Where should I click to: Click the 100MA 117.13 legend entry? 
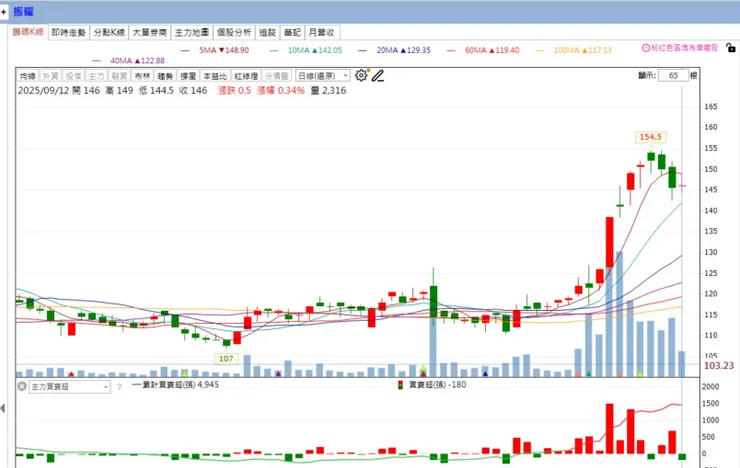574,50
